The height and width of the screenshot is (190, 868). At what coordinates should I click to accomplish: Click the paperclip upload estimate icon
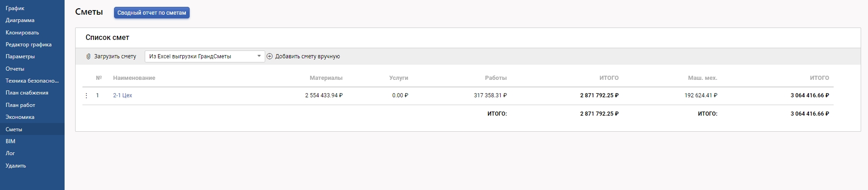click(88, 56)
